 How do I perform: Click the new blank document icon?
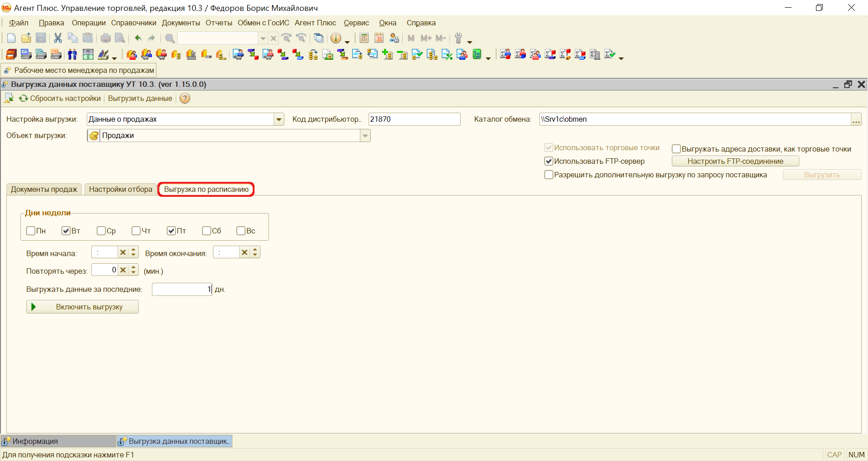(11, 38)
